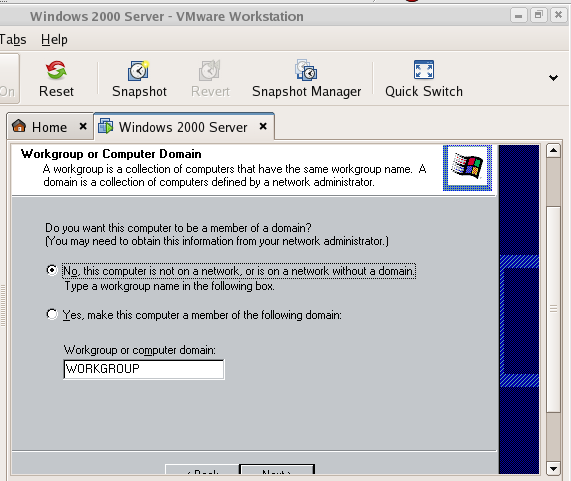Viewport: 571px width, 481px height.
Task: Switch to the Windows 2000 Server tab
Action: tap(183, 127)
